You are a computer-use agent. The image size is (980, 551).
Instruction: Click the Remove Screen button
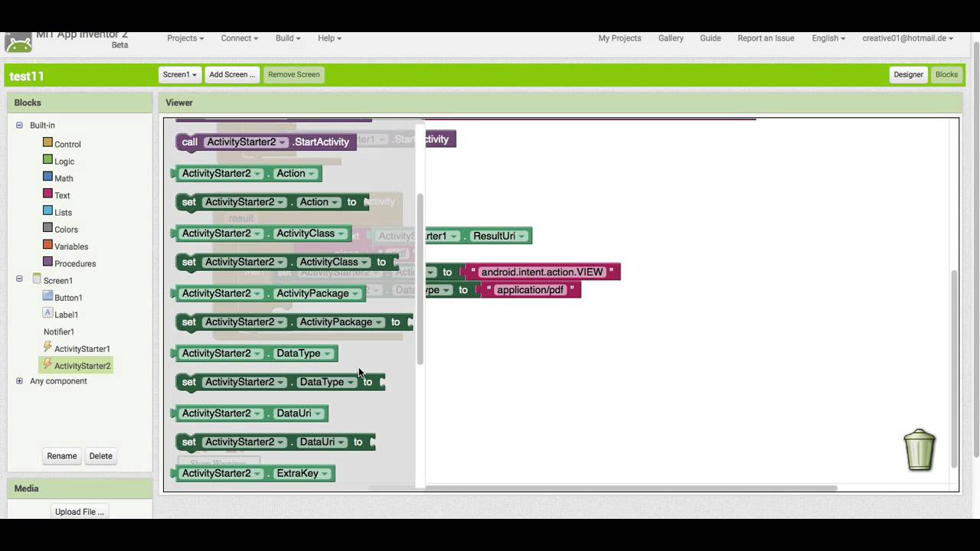point(293,74)
